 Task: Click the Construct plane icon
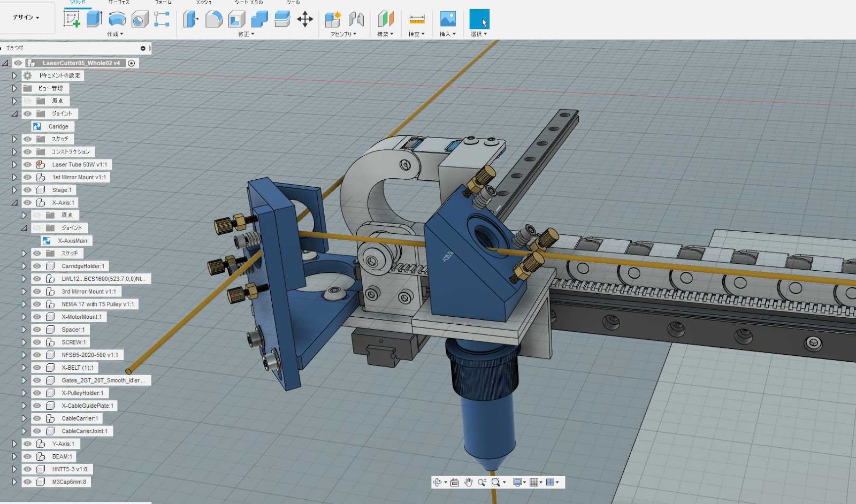(x=385, y=19)
